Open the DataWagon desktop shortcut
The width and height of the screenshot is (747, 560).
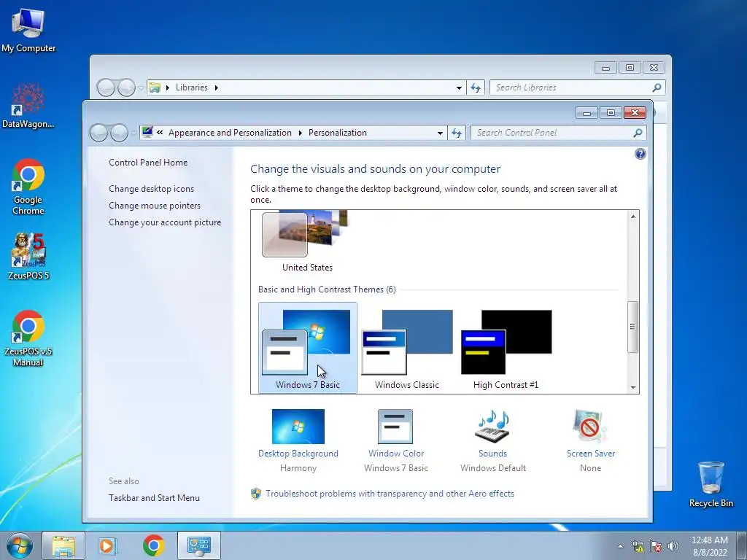click(28, 106)
